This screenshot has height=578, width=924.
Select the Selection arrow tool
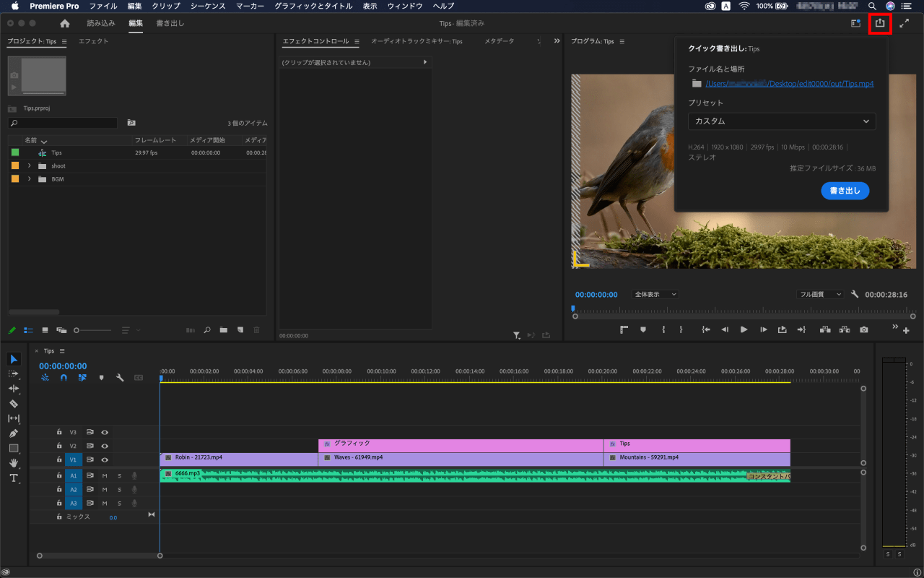tap(14, 359)
